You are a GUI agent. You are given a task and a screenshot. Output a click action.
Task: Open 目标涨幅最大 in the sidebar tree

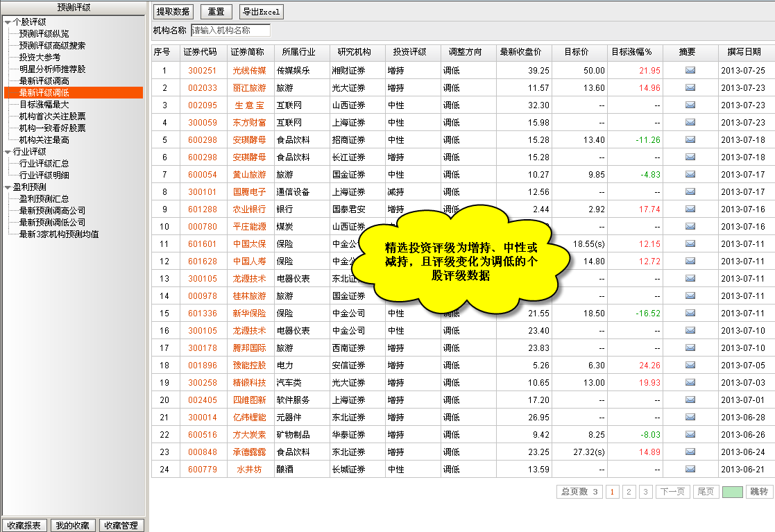(x=44, y=105)
